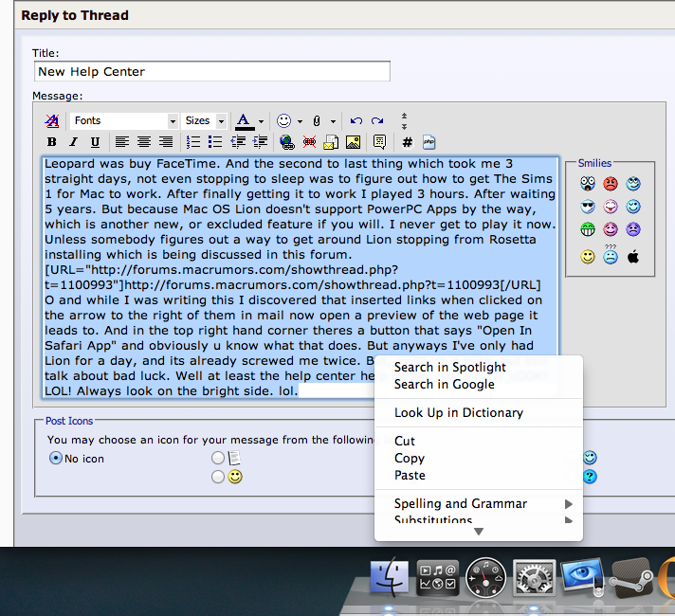Click the Insert Image icon
Image resolution: width=675 pixels, height=616 pixels.
click(x=353, y=142)
